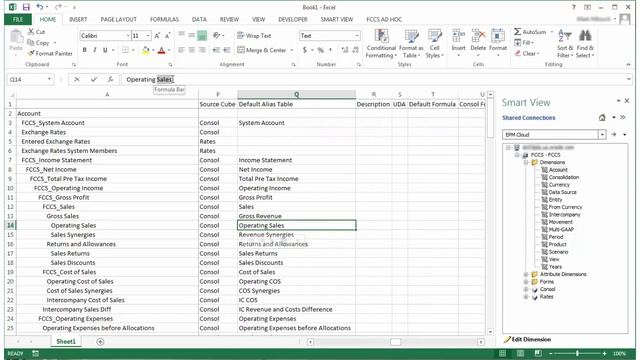Image resolution: width=640 pixels, height=360 pixels.
Task: Select cell containing Gross Revenue
Action: 296,216
